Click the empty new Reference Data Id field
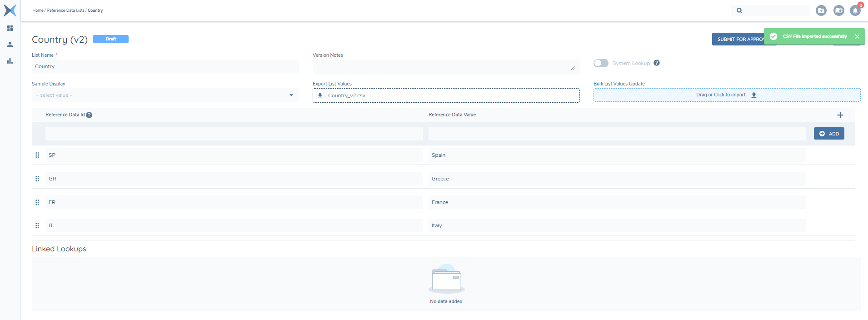Viewport: 868px width, 320px height. tap(234, 134)
